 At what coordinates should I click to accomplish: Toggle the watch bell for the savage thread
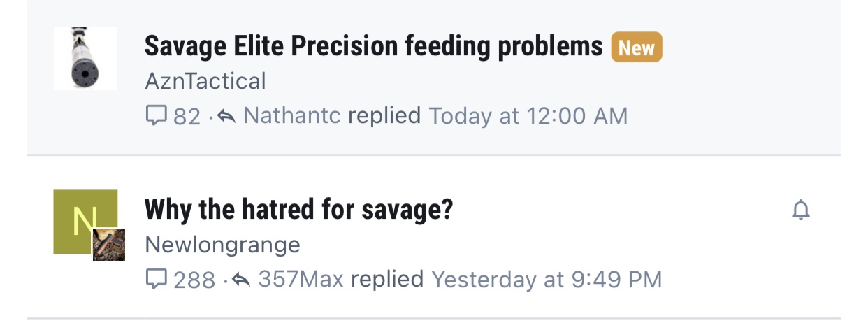click(x=801, y=210)
